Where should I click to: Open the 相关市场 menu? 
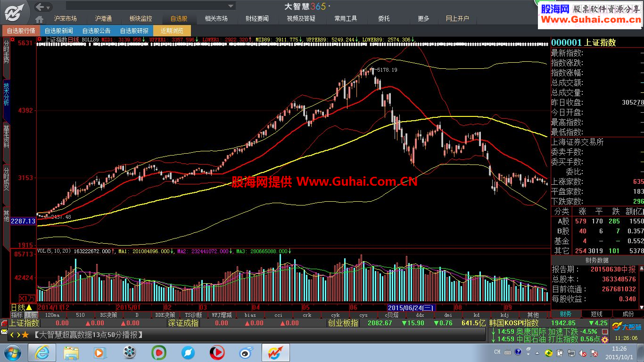pos(216,19)
